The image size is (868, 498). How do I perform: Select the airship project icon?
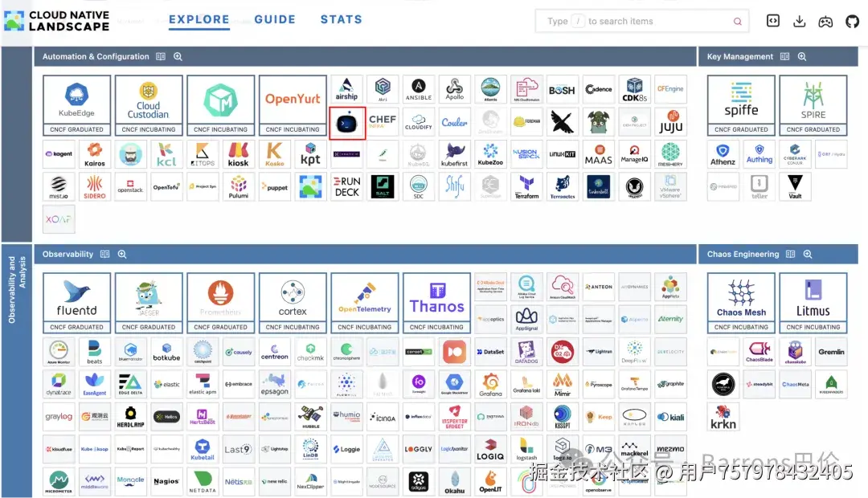point(346,89)
